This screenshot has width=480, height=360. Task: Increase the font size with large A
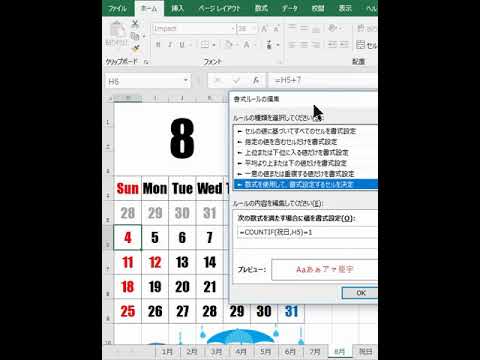point(264,29)
